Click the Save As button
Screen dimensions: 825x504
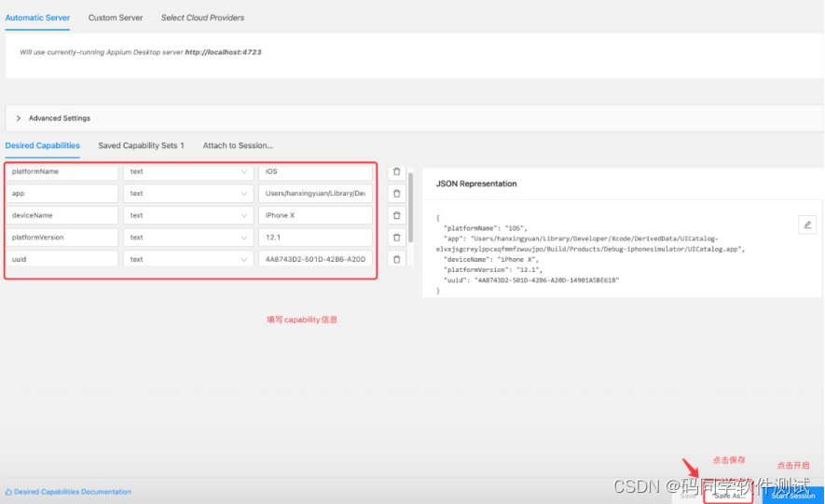(729, 496)
